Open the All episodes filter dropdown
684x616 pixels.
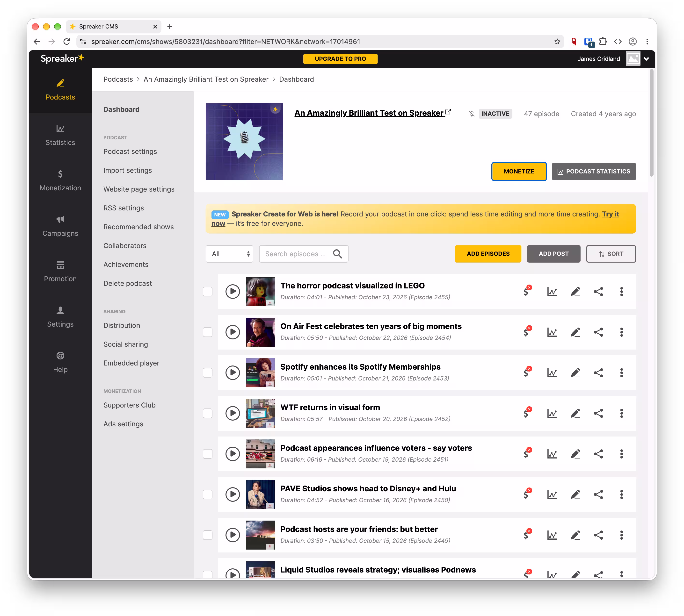[x=229, y=254]
